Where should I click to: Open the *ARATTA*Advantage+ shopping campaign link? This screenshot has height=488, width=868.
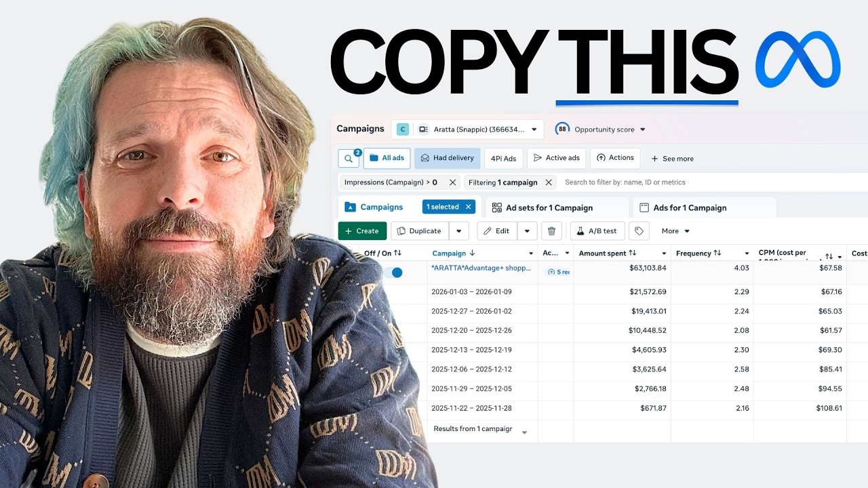(x=481, y=268)
